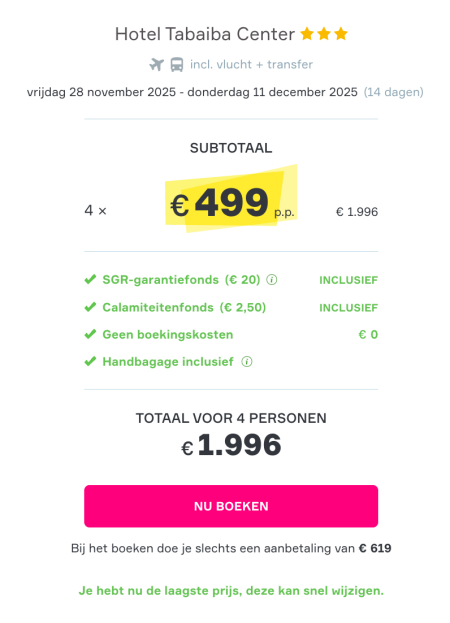
Task: Click the bus transfer icon
Action: 177,64
